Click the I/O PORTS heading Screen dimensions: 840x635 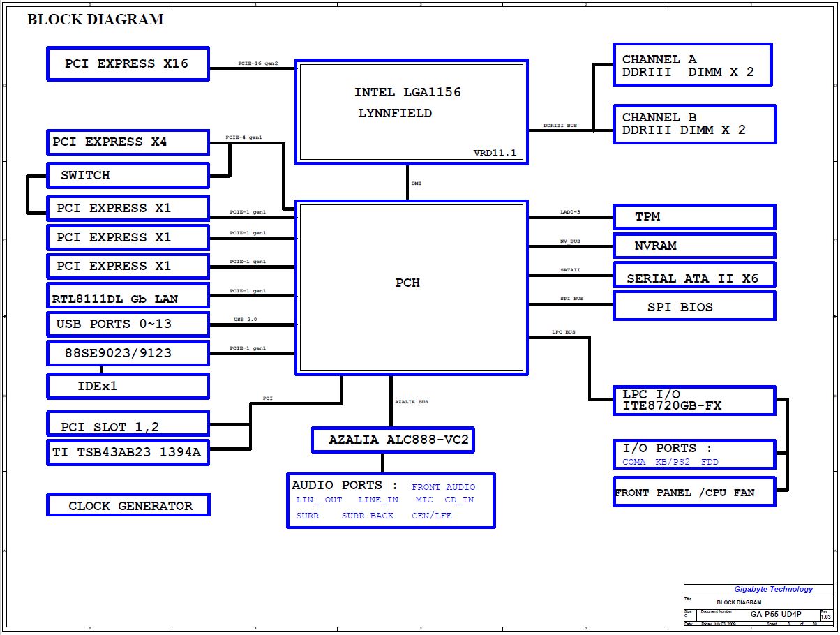[666, 449]
